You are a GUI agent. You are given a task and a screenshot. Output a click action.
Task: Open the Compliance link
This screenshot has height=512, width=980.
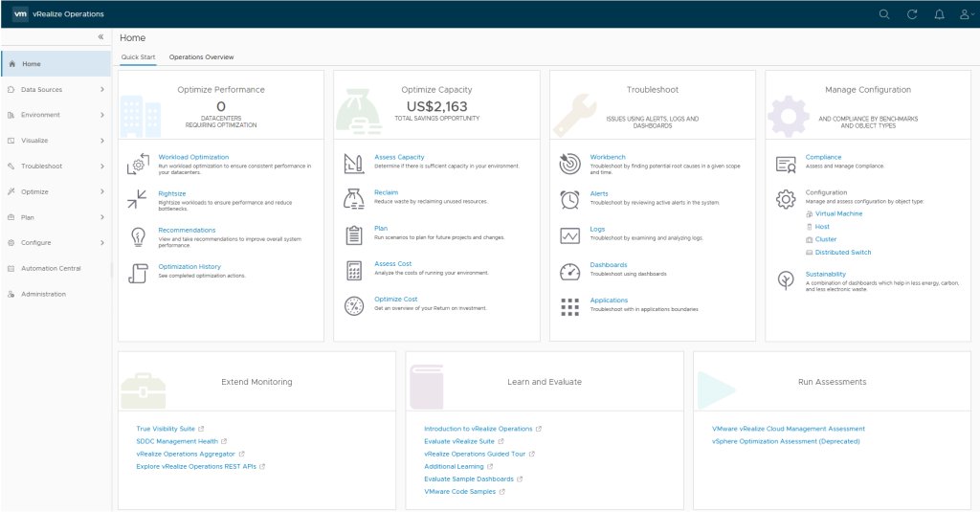coord(823,157)
